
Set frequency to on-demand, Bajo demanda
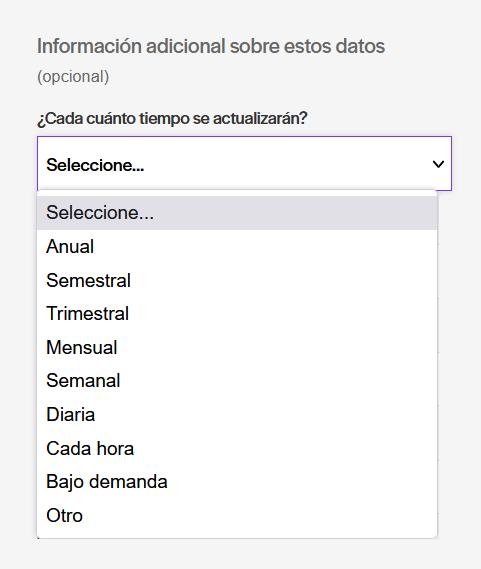coord(237,482)
